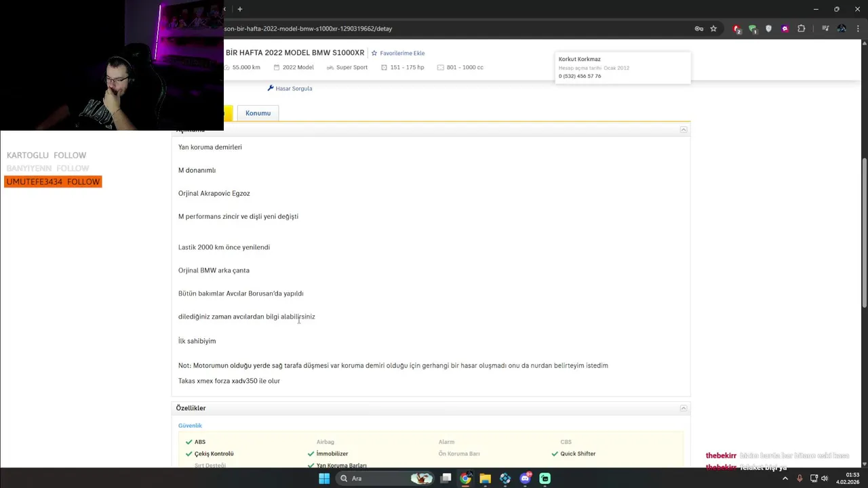The width and height of the screenshot is (868, 488).
Task: Click the browser address bar URL
Action: tap(308, 28)
